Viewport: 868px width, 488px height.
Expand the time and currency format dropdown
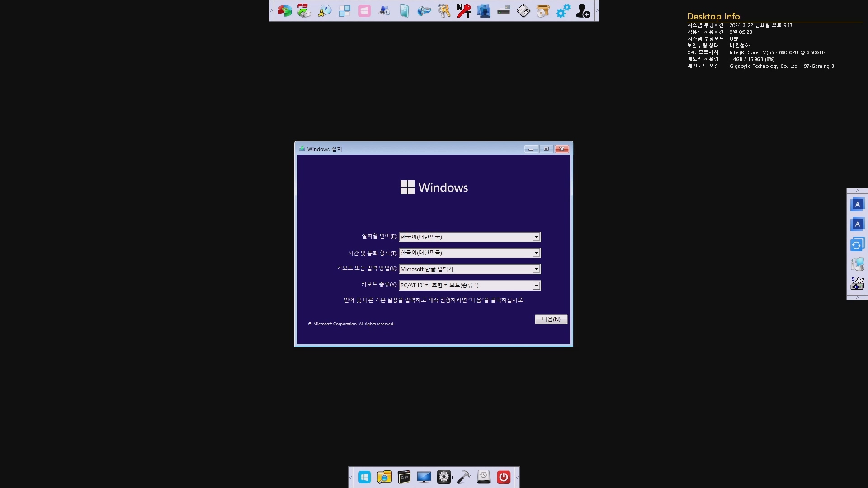536,253
